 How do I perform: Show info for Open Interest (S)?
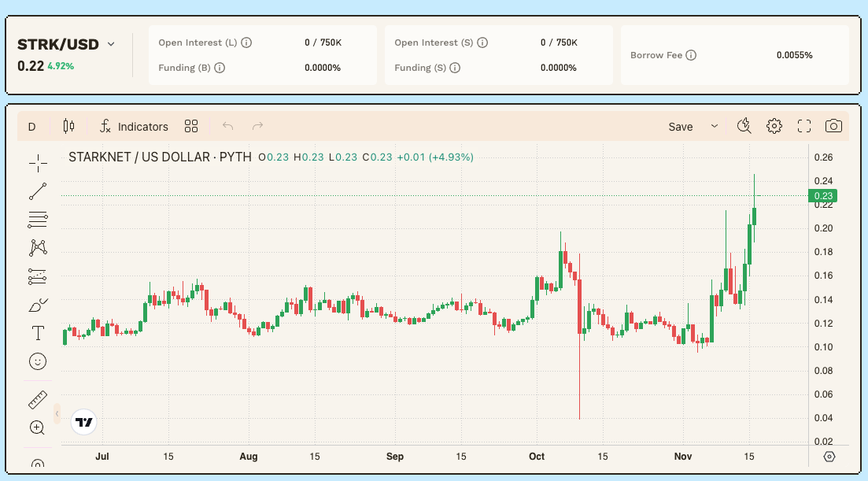(482, 43)
